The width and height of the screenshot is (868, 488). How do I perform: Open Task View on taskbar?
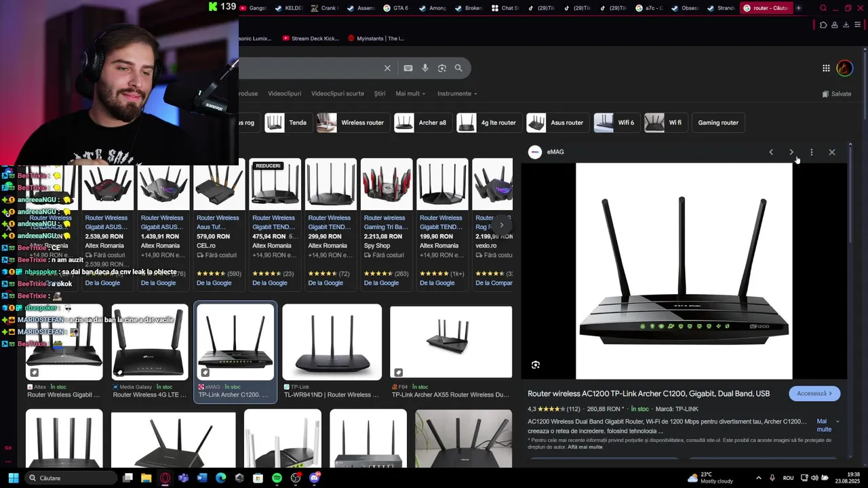coord(127,478)
